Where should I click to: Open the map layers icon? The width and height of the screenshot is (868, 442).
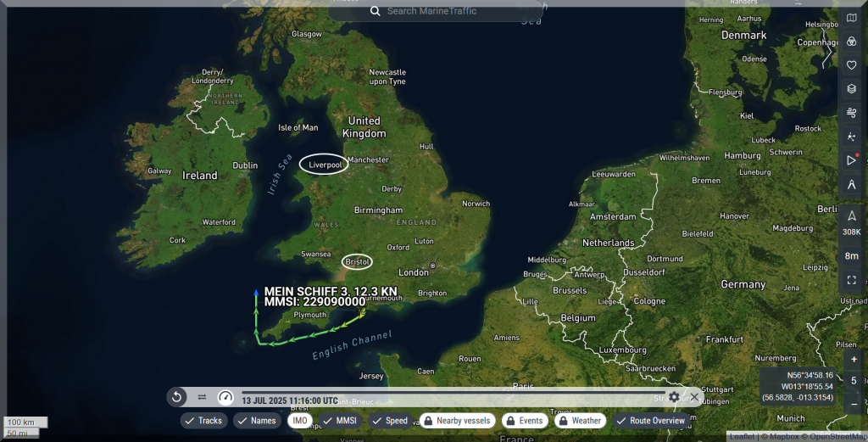852,88
